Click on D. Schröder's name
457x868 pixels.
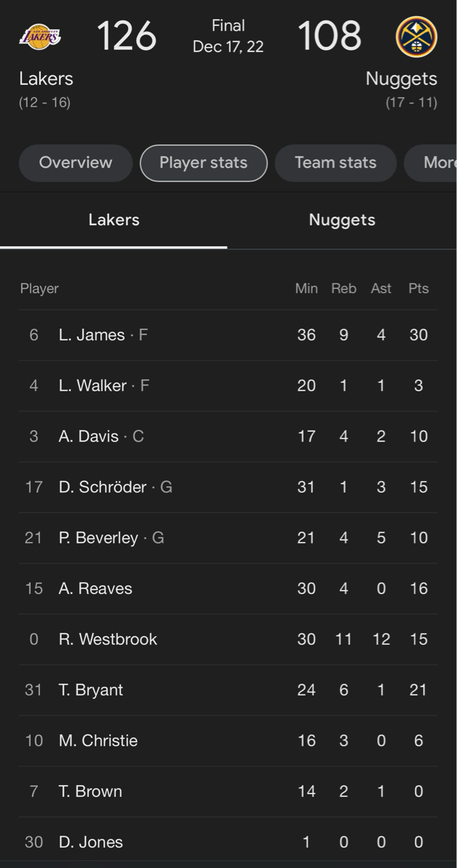click(x=102, y=487)
